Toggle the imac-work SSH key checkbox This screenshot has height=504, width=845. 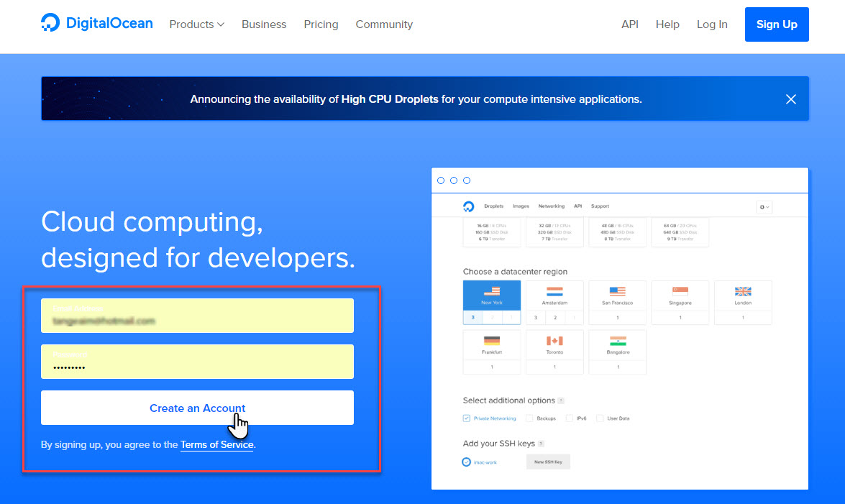pyautogui.click(x=467, y=462)
